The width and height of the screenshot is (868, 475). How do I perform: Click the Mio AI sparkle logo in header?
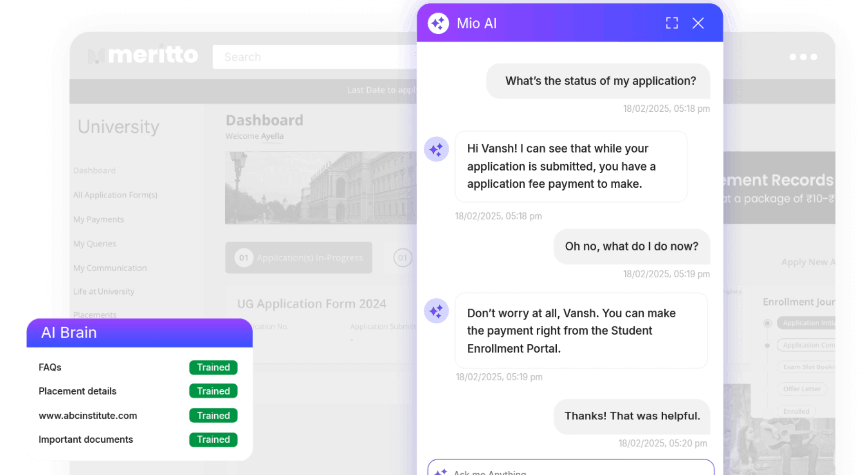pyautogui.click(x=438, y=23)
